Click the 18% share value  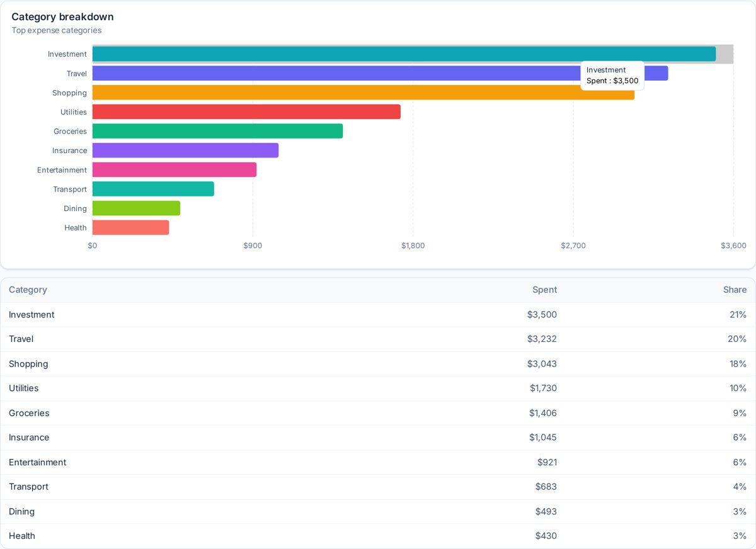click(x=738, y=364)
